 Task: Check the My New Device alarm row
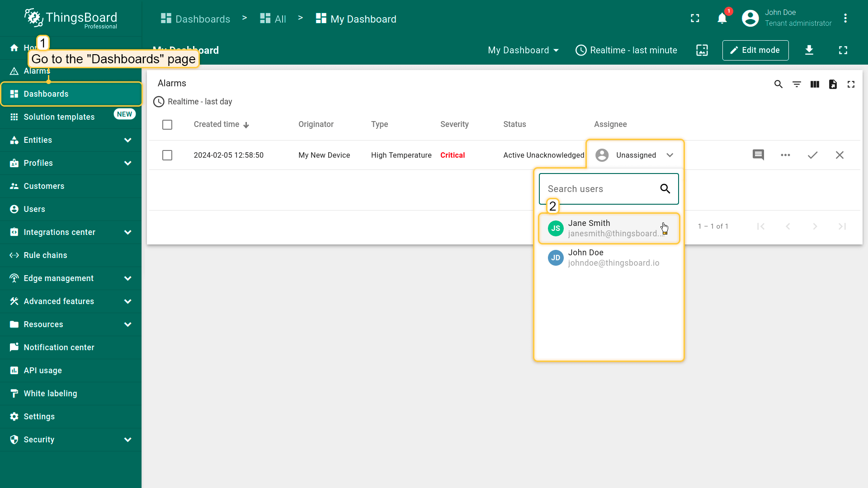tap(167, 155)
